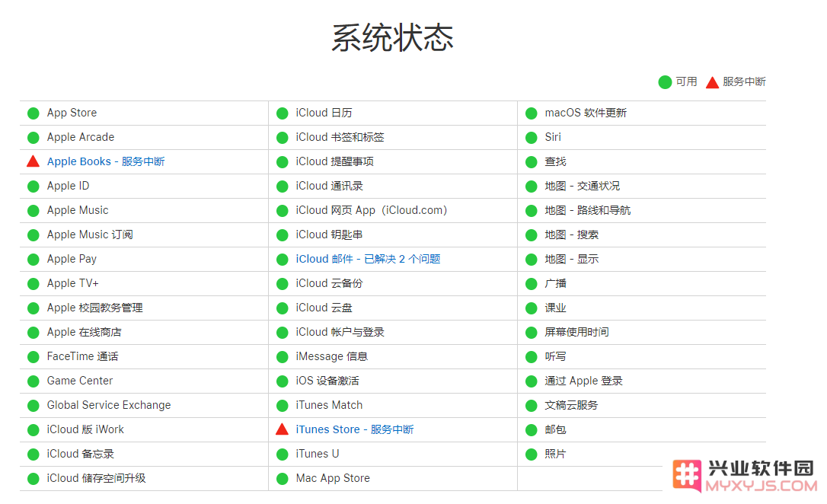Image resolution: width=827 pixels, height=504 pixels.
Task: Click the green status dot beside 地图 - 搜索
Action: click(531, 235)
